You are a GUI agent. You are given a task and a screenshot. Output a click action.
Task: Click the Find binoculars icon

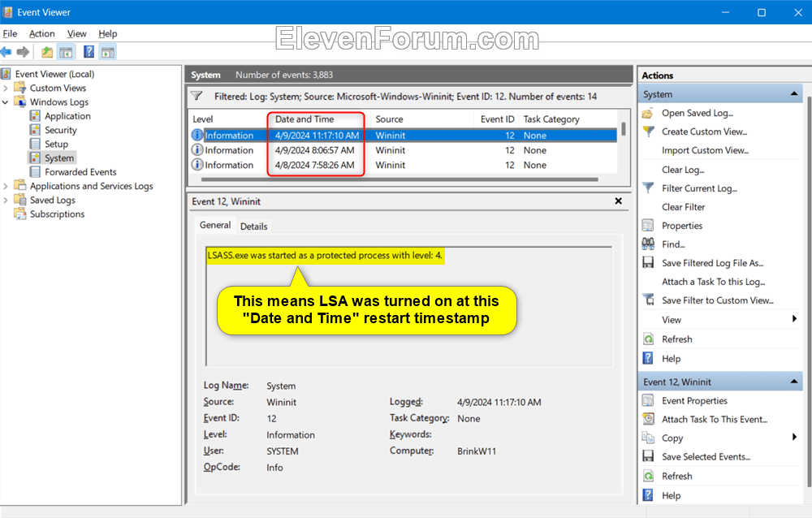648,244
